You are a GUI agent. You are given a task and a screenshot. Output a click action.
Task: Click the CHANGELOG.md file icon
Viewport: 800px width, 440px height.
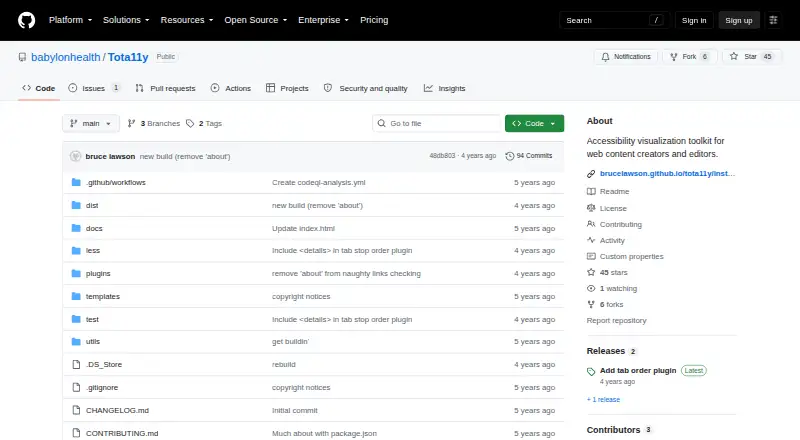[76, 410]
